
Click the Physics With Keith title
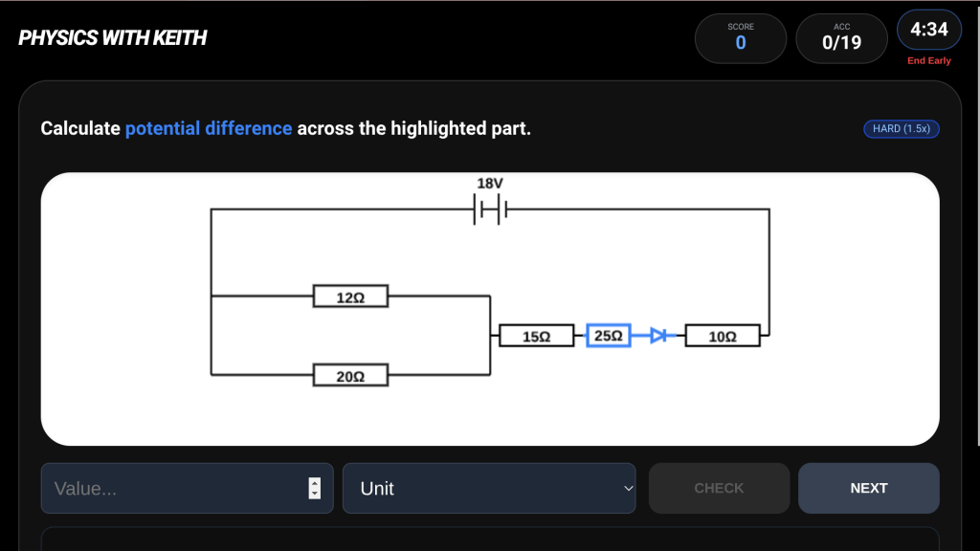click(113, 38)
